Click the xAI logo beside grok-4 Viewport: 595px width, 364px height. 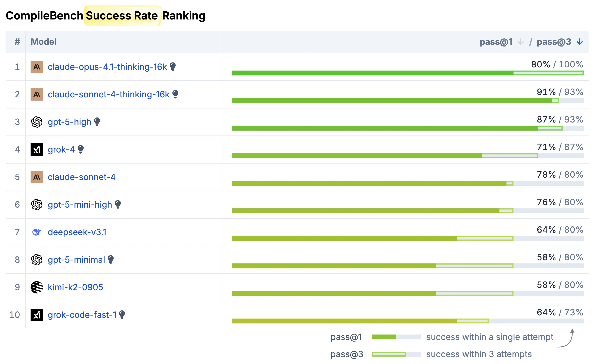coord(37,149)
